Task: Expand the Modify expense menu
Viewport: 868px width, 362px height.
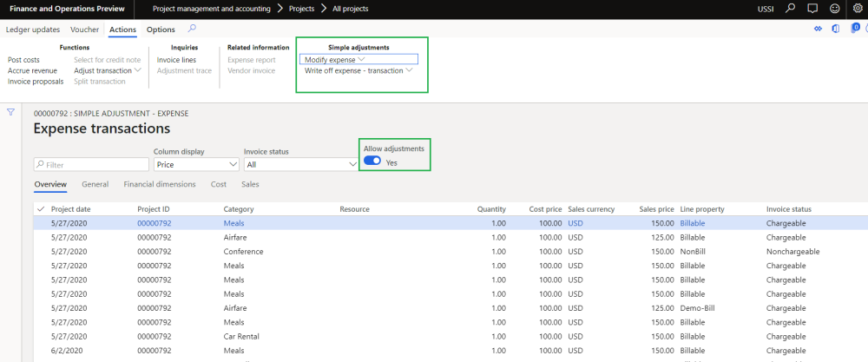Action: click(358, 59)
